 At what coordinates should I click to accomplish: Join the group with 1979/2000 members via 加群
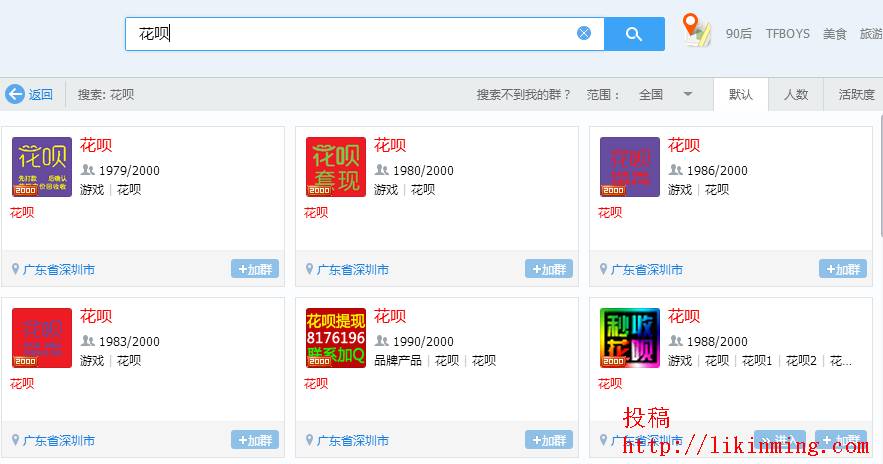tap(255, 269)
